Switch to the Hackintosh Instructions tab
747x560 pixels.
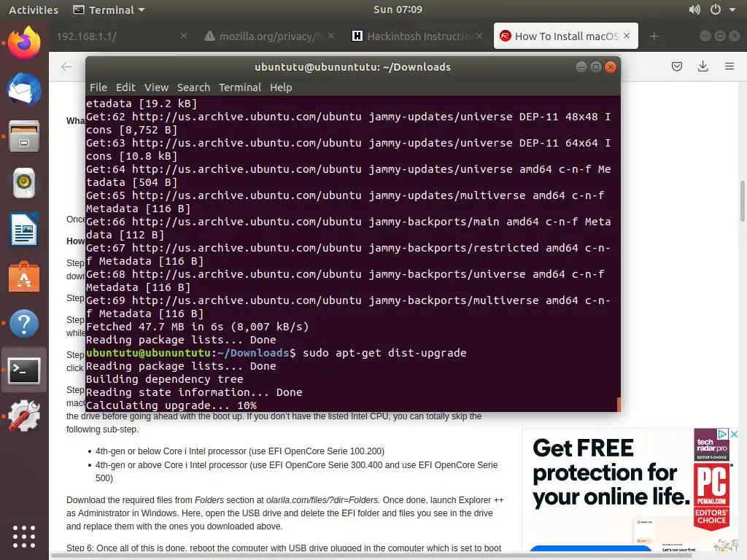[417, 36]
